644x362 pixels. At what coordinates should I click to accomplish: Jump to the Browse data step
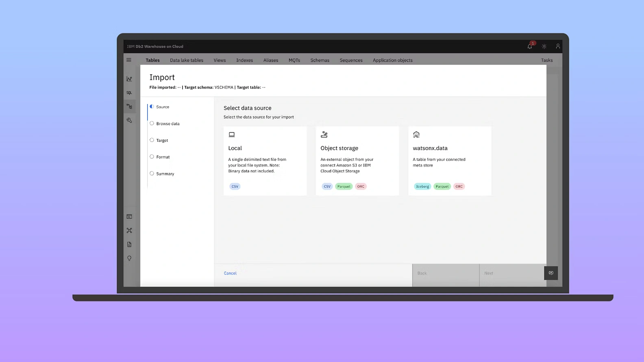click(x=168, y=124)
